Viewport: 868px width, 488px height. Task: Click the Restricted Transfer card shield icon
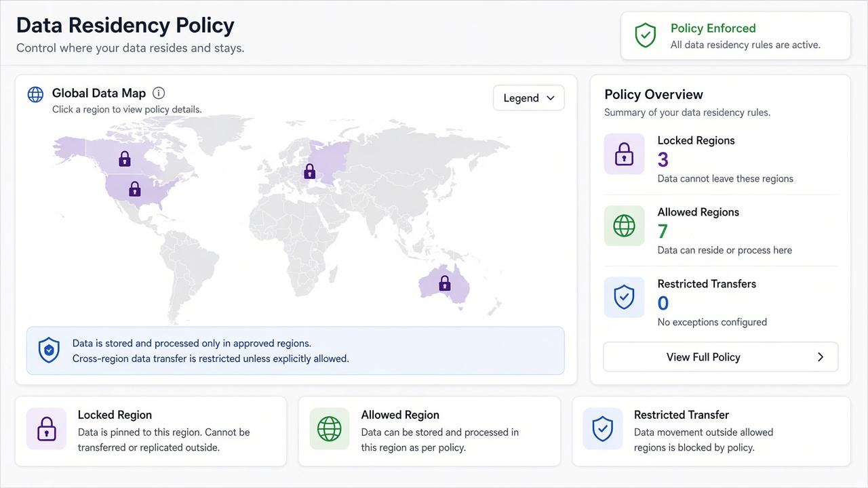click(x=602, y=428)
